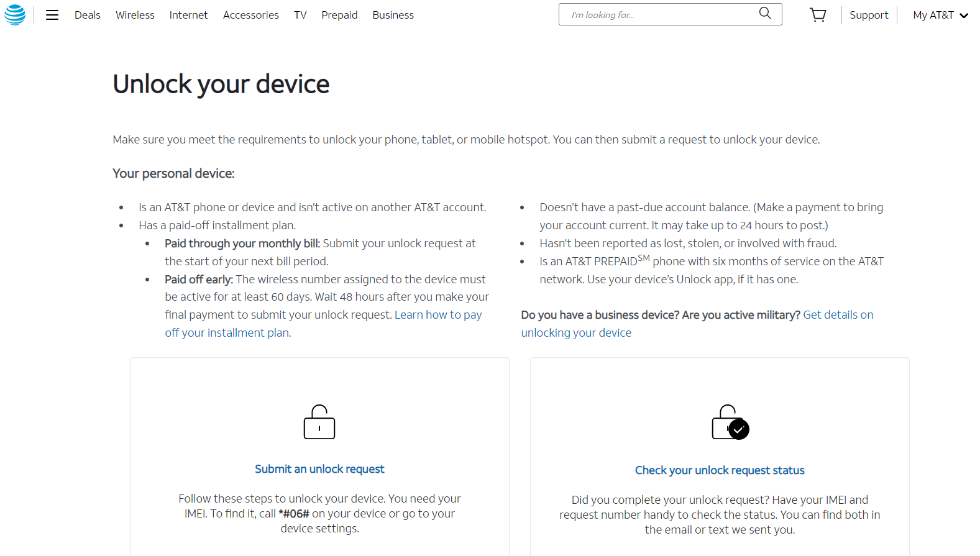Open the TV navigation item

300,15
